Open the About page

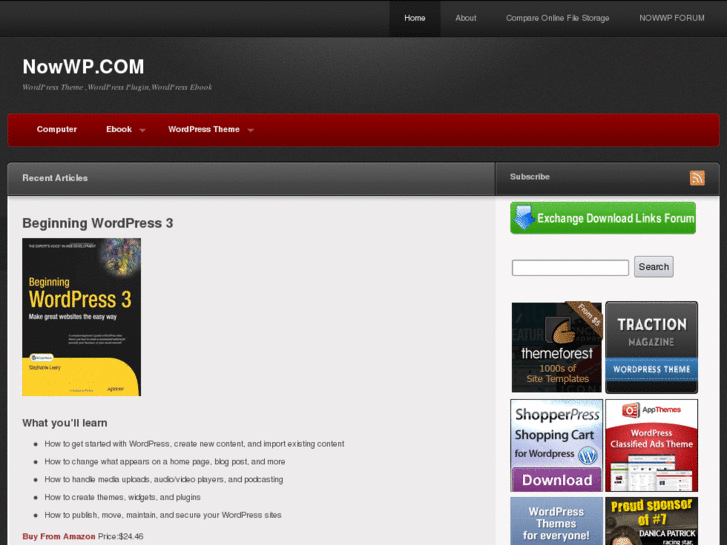coord(466,18)
